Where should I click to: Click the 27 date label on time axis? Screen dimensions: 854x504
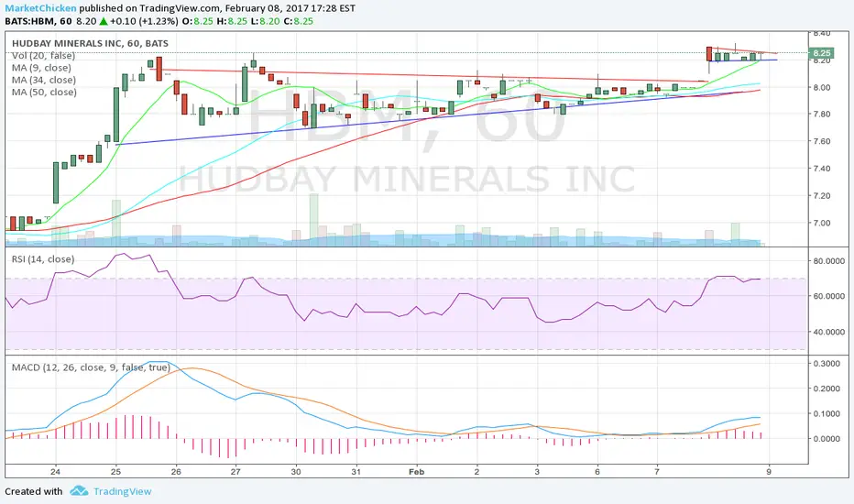point(235,472)
